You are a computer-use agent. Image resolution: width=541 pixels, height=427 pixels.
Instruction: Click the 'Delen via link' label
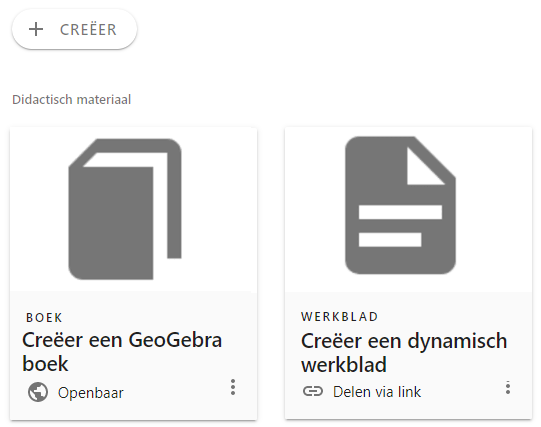tap(377, 392)
